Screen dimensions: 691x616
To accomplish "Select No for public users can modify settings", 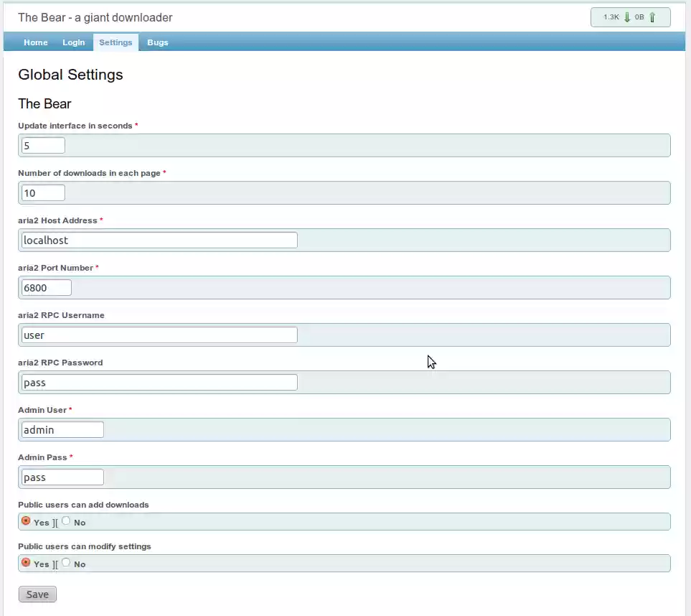I will click(65, 563).
